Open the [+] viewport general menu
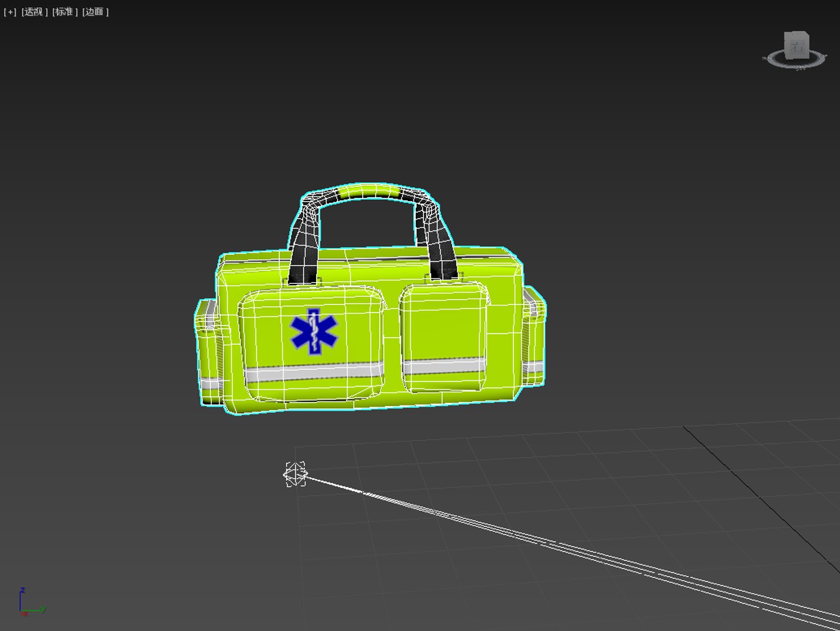 pyautogui.click(x=10, y=12)
